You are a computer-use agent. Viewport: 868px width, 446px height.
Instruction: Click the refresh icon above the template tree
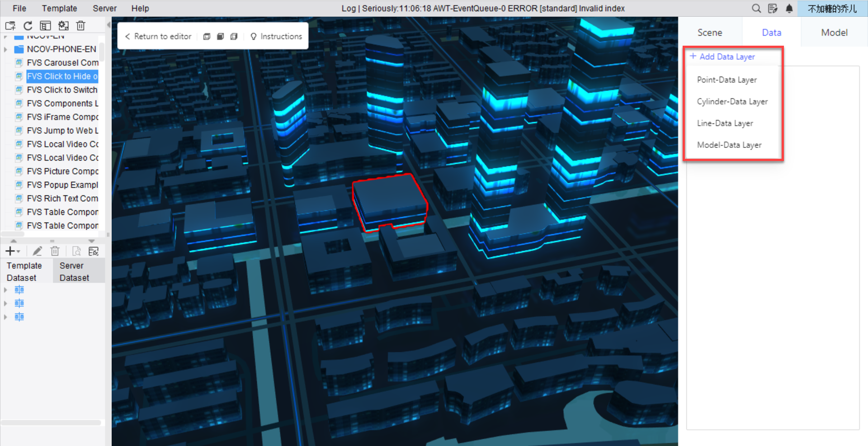pos(28,26)
